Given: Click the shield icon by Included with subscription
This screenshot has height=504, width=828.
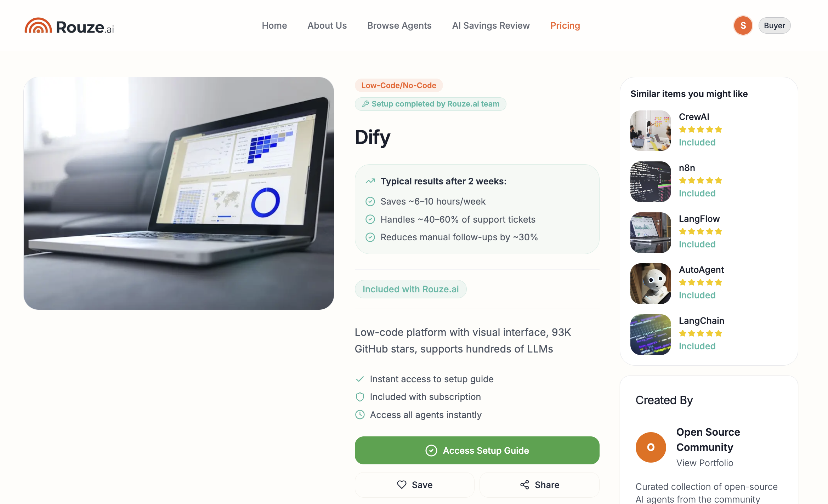Looking at the screenshot, I should coord(360,397).
